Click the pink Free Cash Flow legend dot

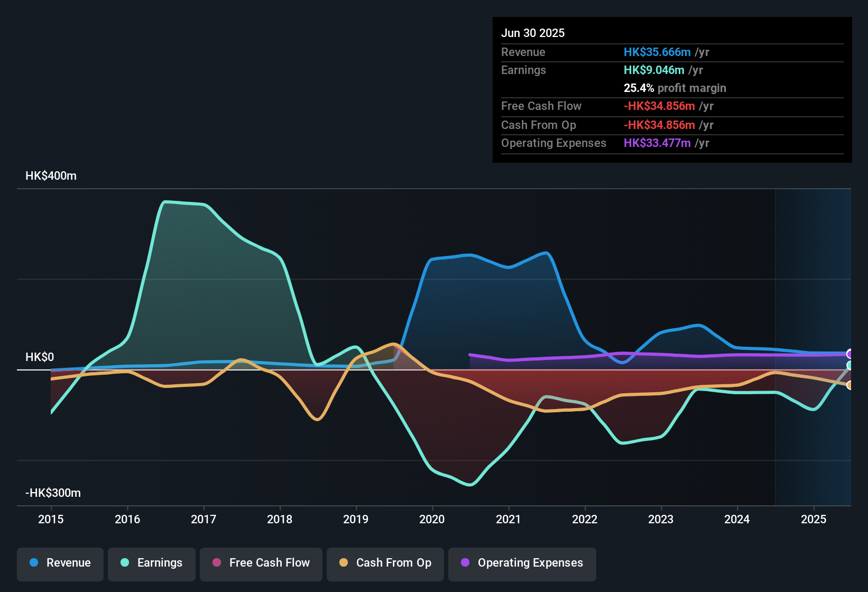pos(217,563)
